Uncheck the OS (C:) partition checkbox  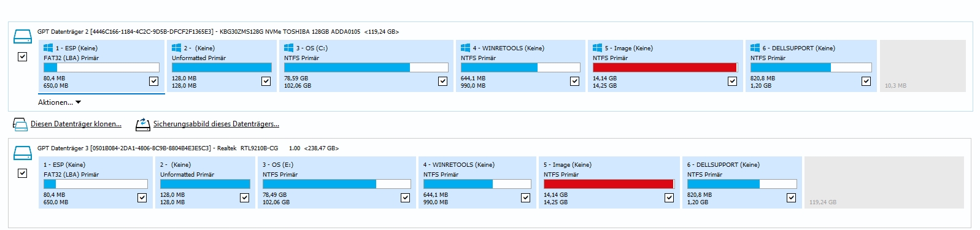pyautogui.click(x=442, y=81)
